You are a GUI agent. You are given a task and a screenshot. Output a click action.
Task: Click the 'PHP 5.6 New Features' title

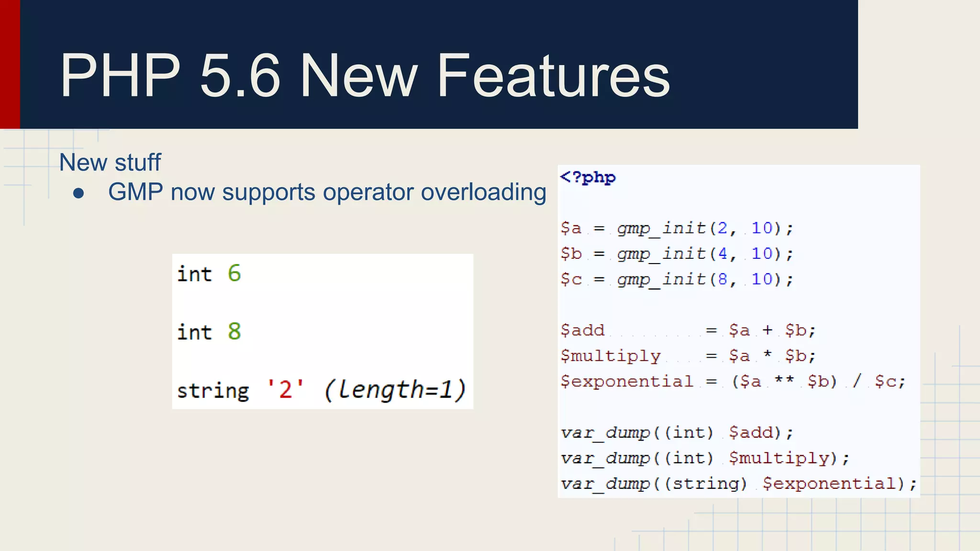point(365,76)
